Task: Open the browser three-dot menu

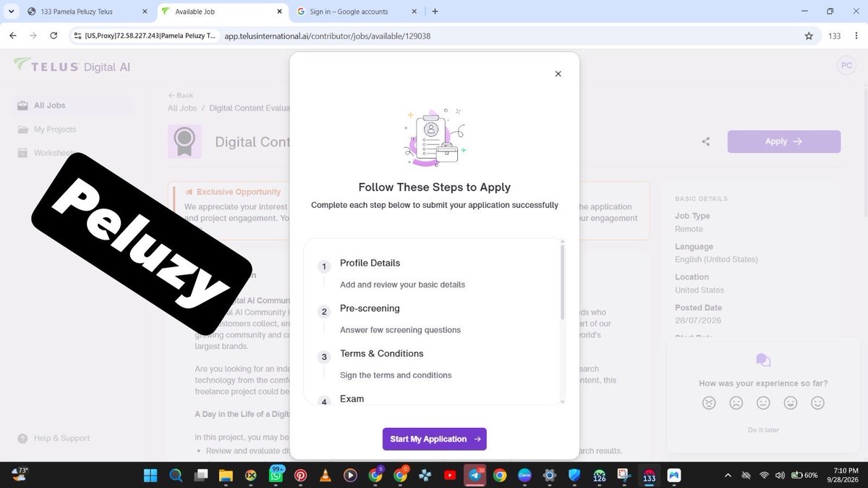Action: click(x=856, y=35)
